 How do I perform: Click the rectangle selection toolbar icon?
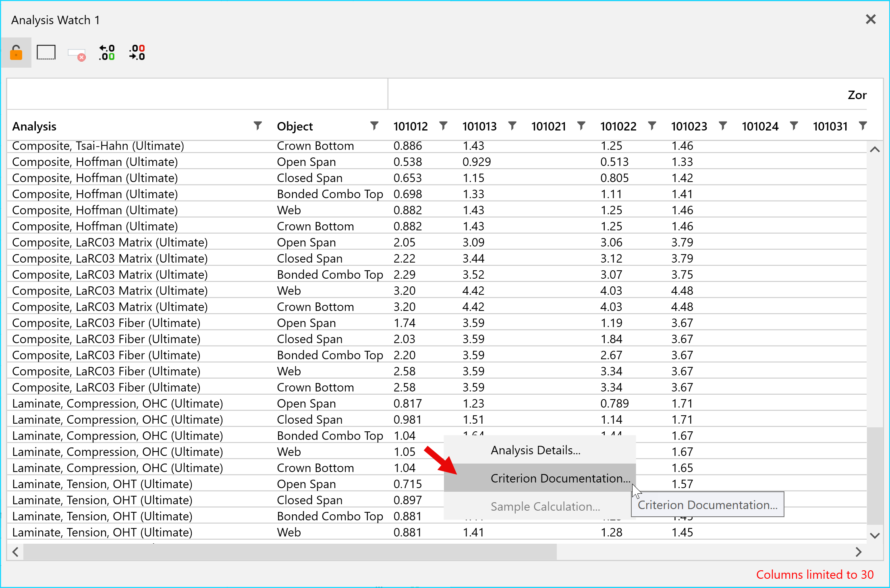point(46,53)
